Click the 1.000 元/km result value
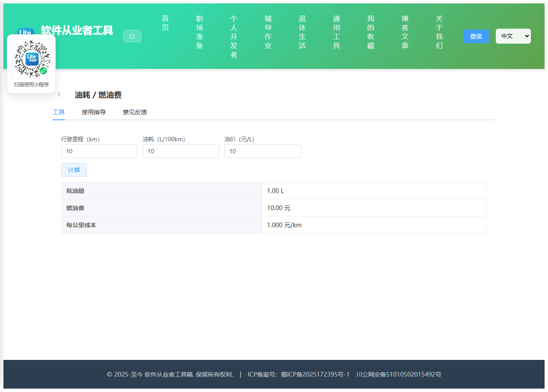548x392 pixels. pyautogui.click(x=284, y=225)
